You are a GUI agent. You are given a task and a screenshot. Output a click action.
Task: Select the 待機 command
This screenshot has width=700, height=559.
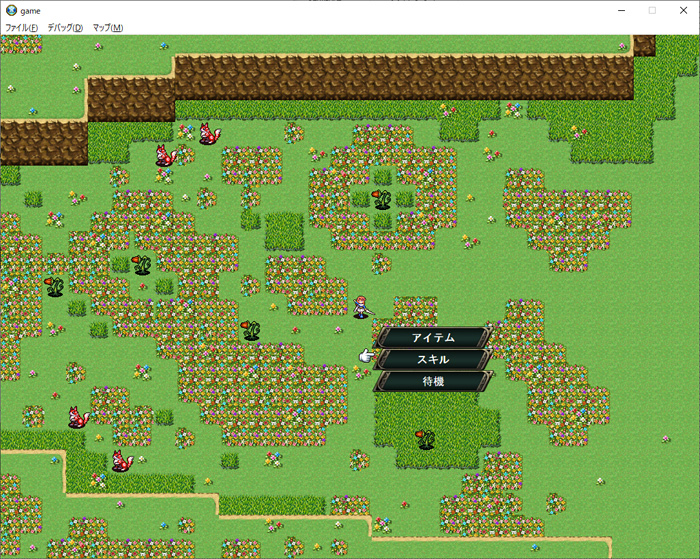click(433, 381)
